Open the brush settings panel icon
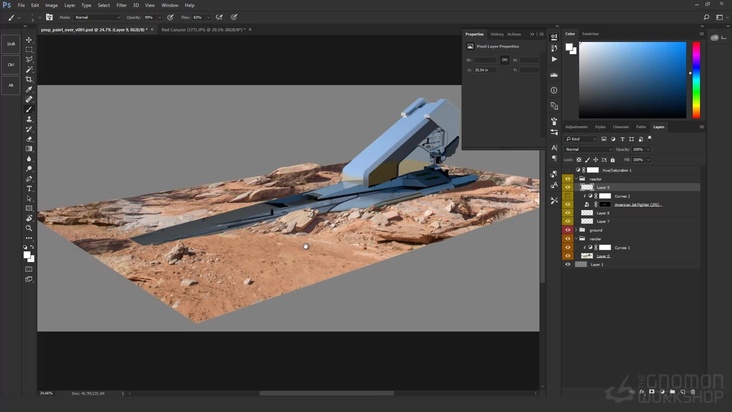The image size is (732, 412). click(x=49, y=17)
